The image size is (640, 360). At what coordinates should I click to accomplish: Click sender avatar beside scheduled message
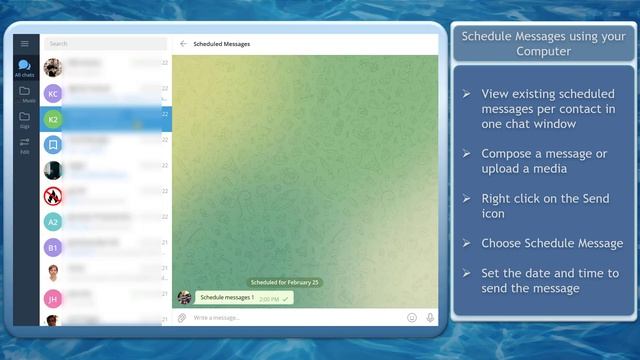coord(184,298)
